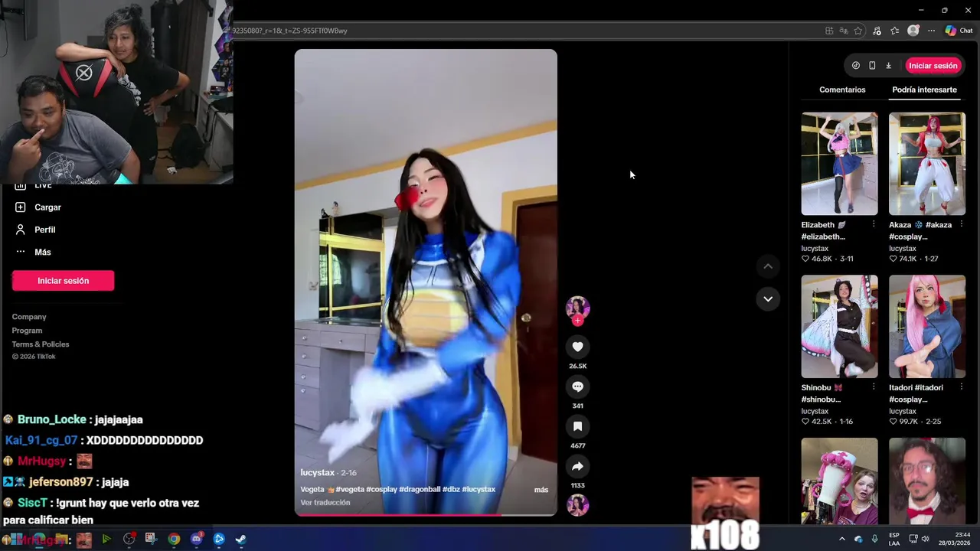Click the microphone icon in system tray
Viewport: 980px width, 551px height.
click(874, 539)
